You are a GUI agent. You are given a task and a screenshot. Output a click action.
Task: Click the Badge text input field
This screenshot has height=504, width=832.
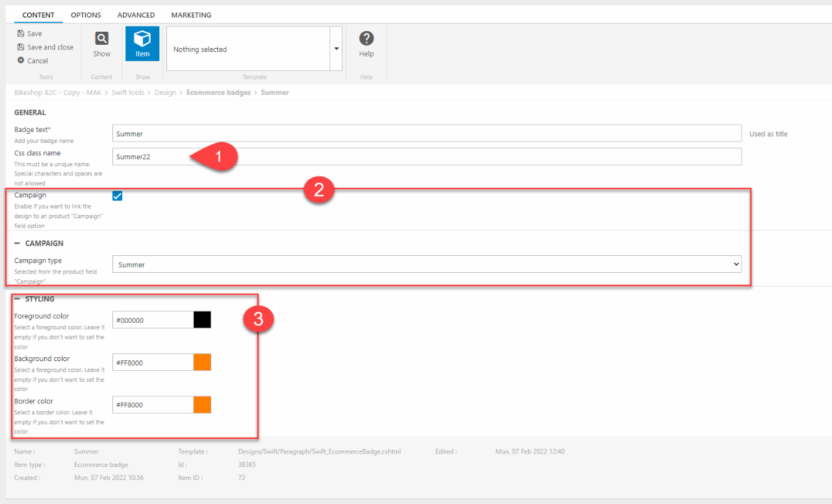pos(426,133)
